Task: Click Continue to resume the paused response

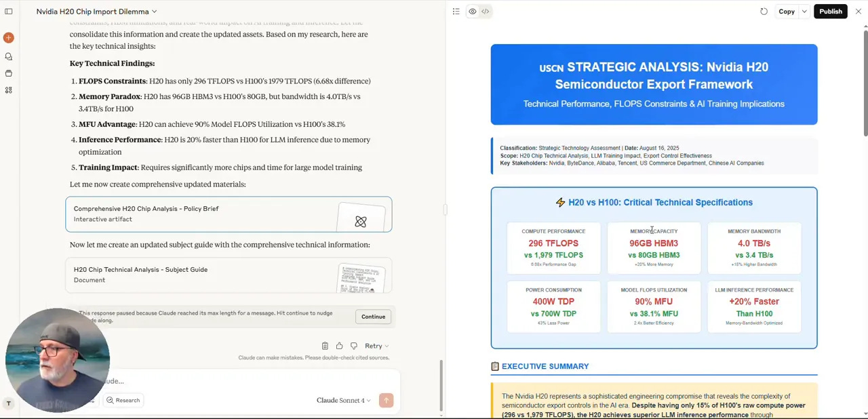Action: click(x=373, y=317)
